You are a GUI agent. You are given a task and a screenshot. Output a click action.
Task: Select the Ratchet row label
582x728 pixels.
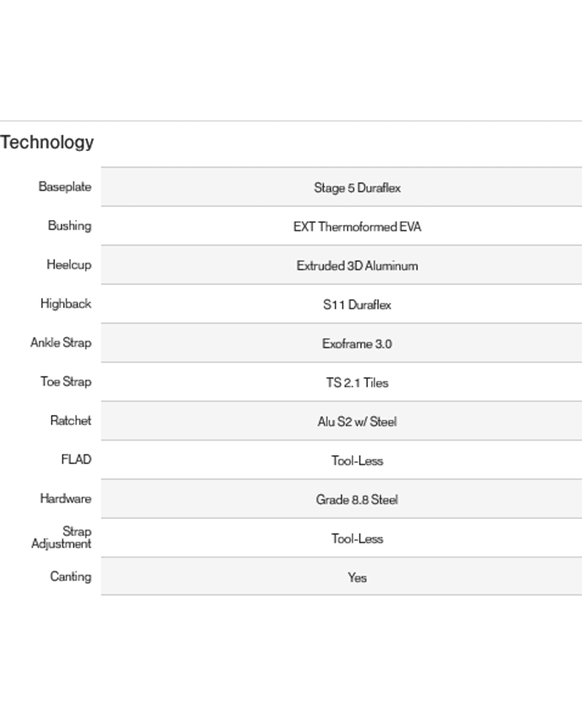tap(71, 420)
